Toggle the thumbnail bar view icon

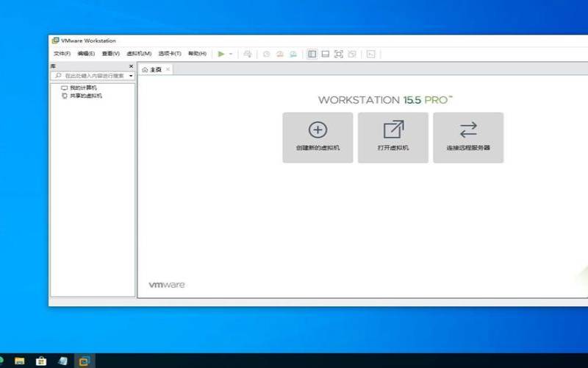pyautogui.click(x=326, y=54)
